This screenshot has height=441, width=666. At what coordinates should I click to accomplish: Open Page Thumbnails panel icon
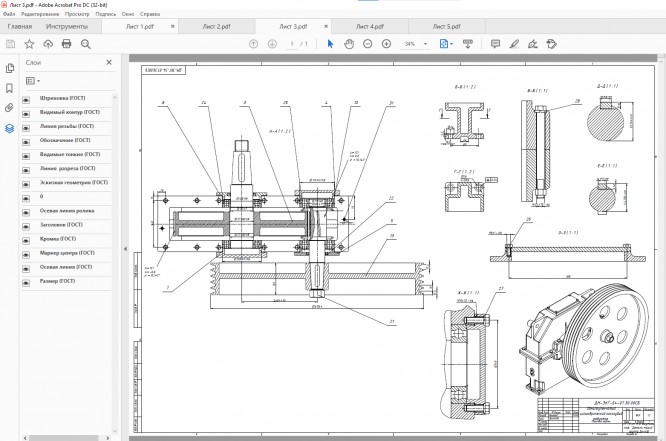(x=10, y=68)
